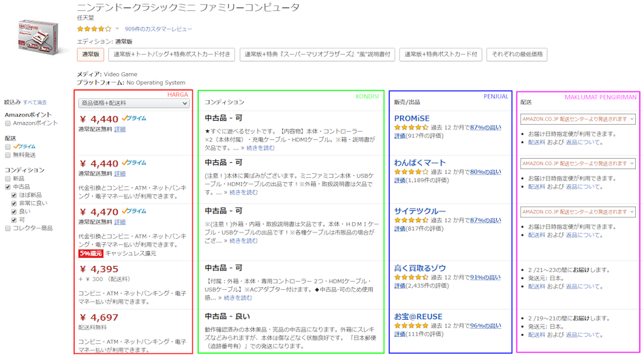
Task: Expand 続きを読む in PROMiSE offer description
Action: 261,148
